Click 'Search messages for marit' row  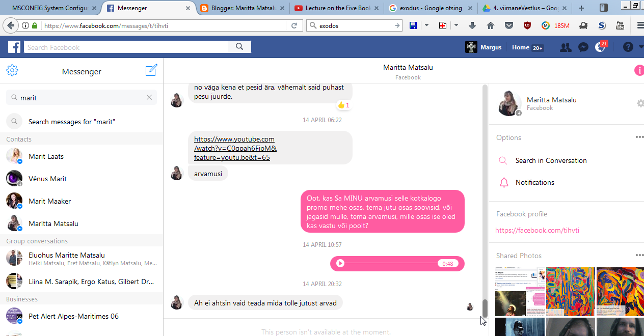coord(82,122)
